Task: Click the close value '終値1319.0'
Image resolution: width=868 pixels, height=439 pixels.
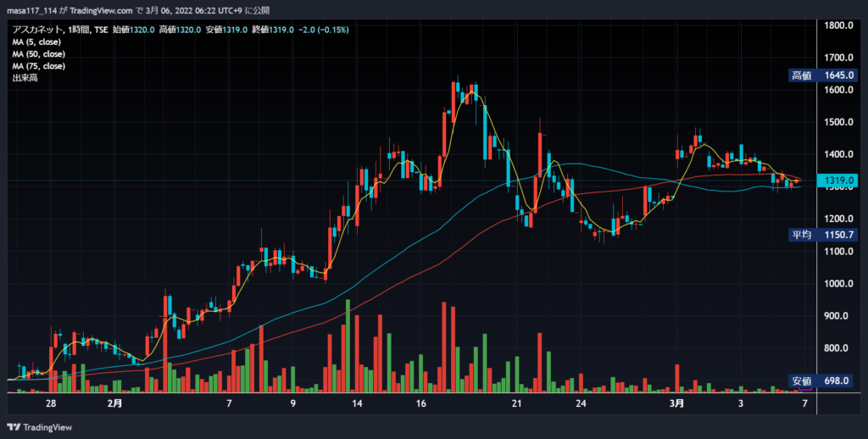Action: click(x=273, y=30)
